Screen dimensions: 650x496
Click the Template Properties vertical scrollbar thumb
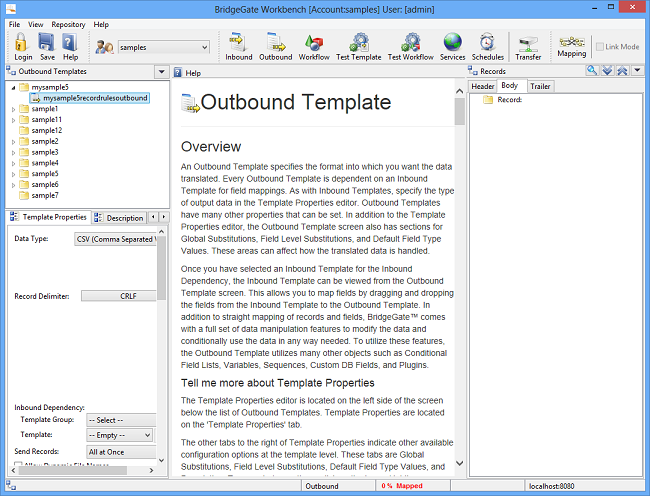coord(161,268)
